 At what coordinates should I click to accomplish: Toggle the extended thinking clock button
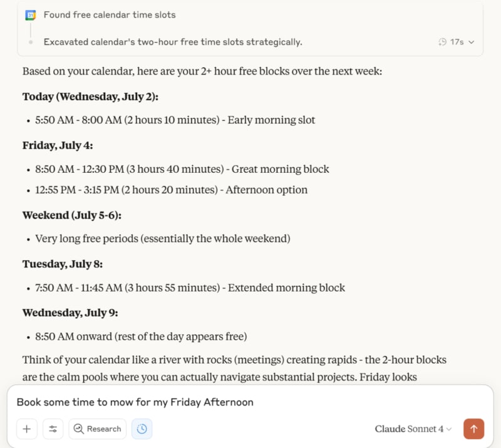(x=142, y=429)
